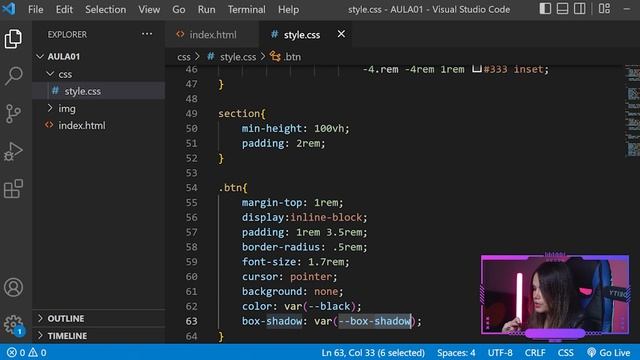Screen dimensions: 640x360
Task: Click the .btn breadcrumb symbol
Action: pyautogui.click(x=286, y=57)
